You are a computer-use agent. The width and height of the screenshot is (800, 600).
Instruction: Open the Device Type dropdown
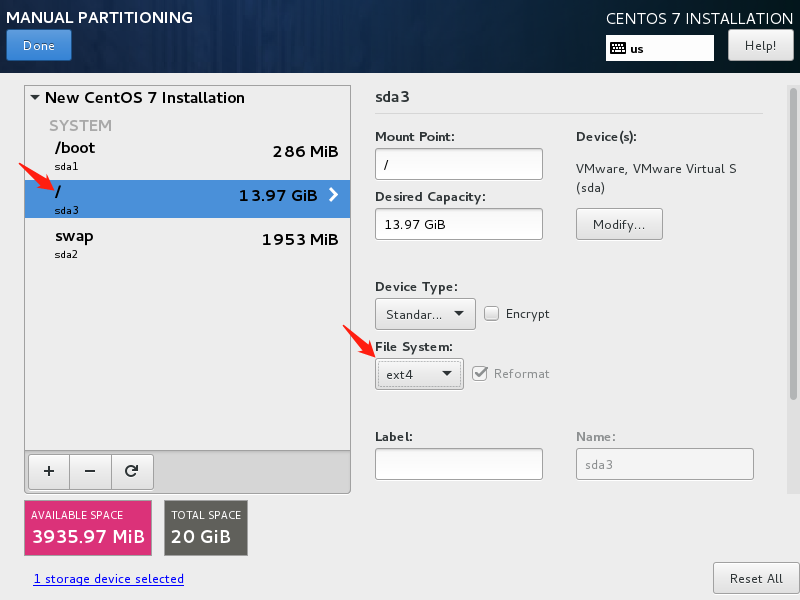point(425,314)
